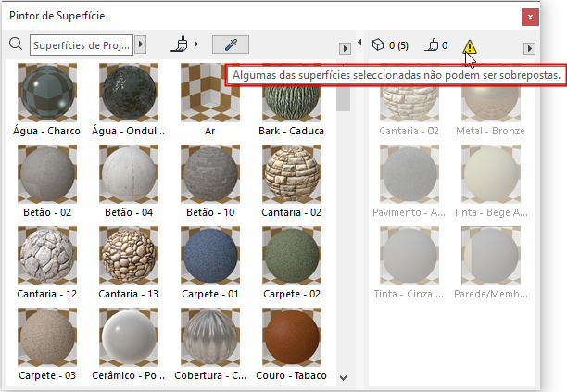This screenshot has width=567, height=392.
Task: Choose the Couro - Tabaco surface
Action: [x=292, y=337]
